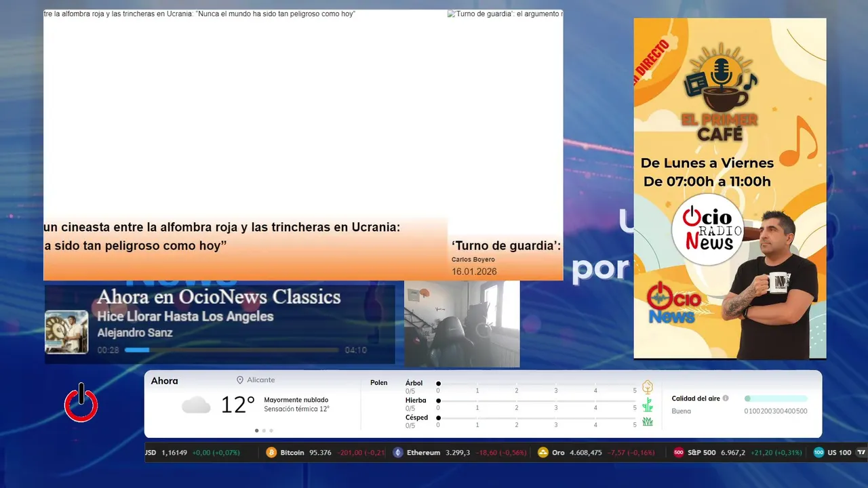868x488 pixels.
Task: Select the first weather carousel dot
Action: pyautogui.click(x=256, y=430)
